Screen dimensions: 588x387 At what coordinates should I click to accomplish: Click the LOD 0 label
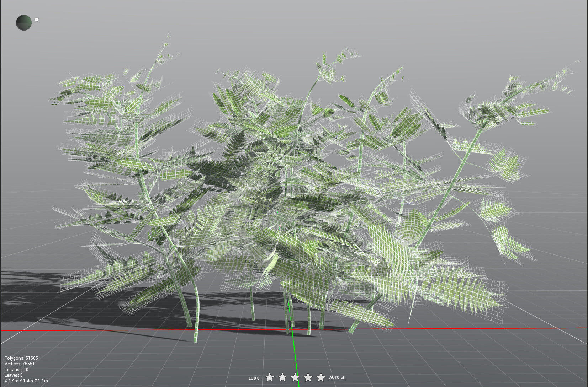coord(254,378)
